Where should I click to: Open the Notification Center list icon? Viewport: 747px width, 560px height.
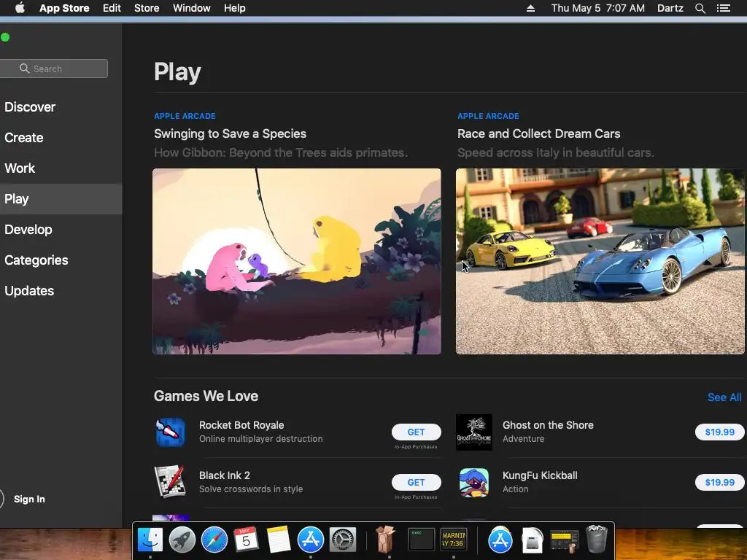723,8
